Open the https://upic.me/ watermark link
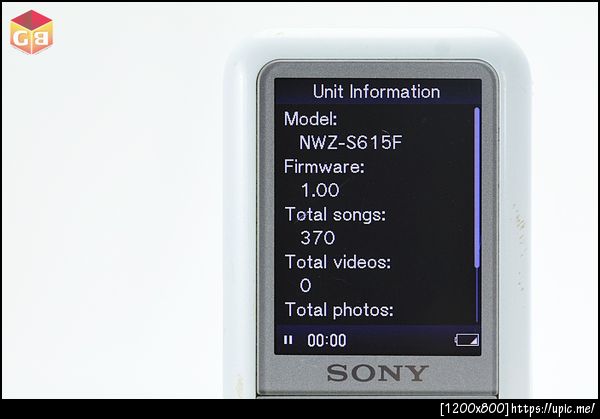The image size is (600, 419). pyautogui.click(x=553, y=409)
